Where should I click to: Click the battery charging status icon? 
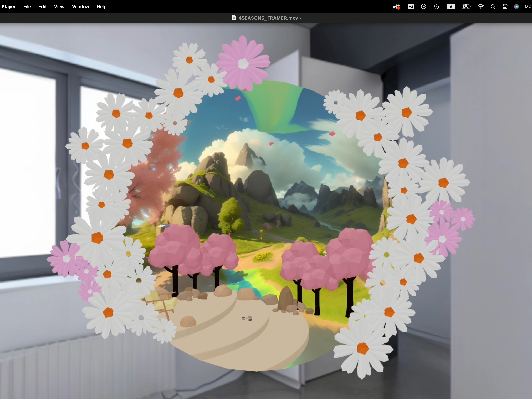tap(466, 7)
